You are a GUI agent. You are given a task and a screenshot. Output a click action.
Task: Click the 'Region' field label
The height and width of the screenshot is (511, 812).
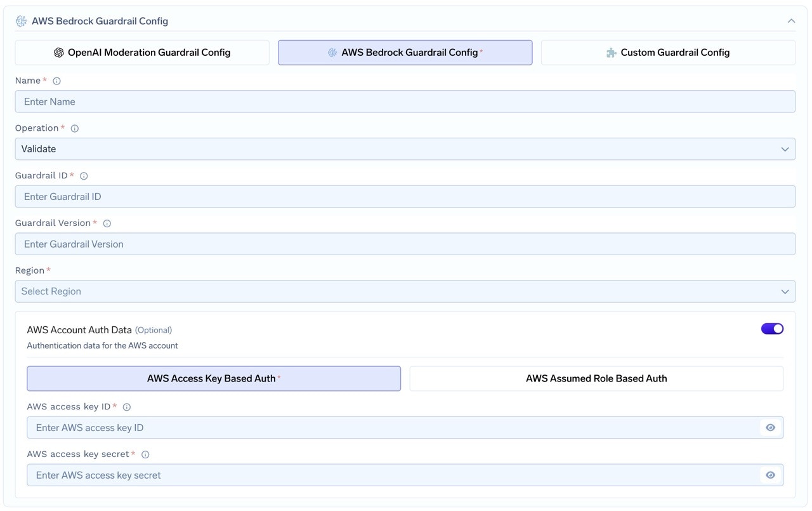(30, 271)
